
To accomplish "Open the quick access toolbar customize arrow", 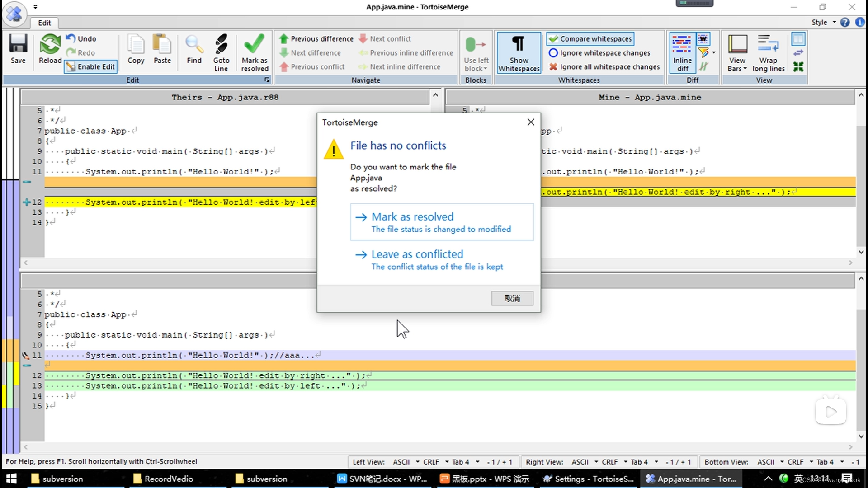I will [35, 7].
